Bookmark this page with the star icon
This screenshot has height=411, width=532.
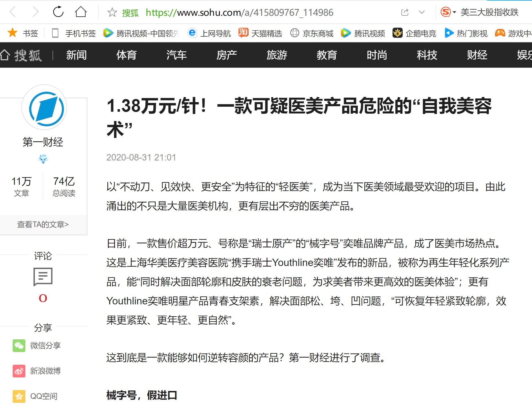coord(112,12)
